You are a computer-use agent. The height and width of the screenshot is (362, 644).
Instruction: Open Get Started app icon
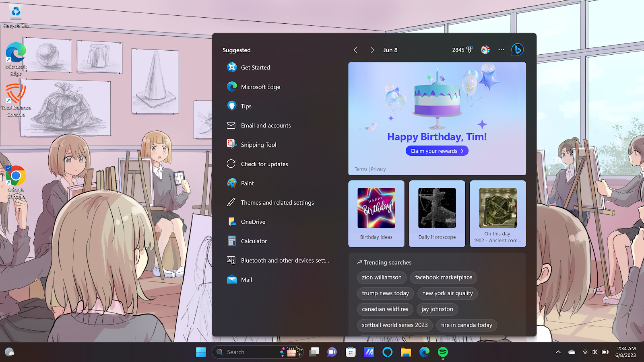232,68
